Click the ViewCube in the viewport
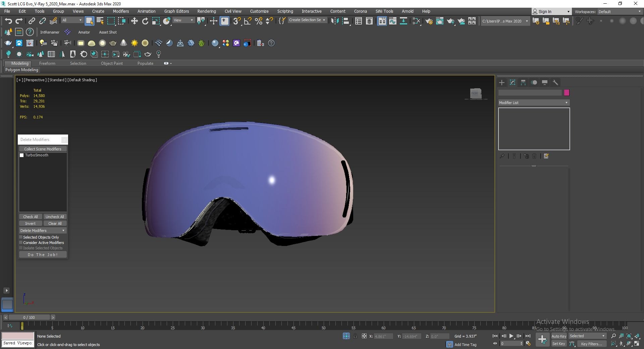 476,93
